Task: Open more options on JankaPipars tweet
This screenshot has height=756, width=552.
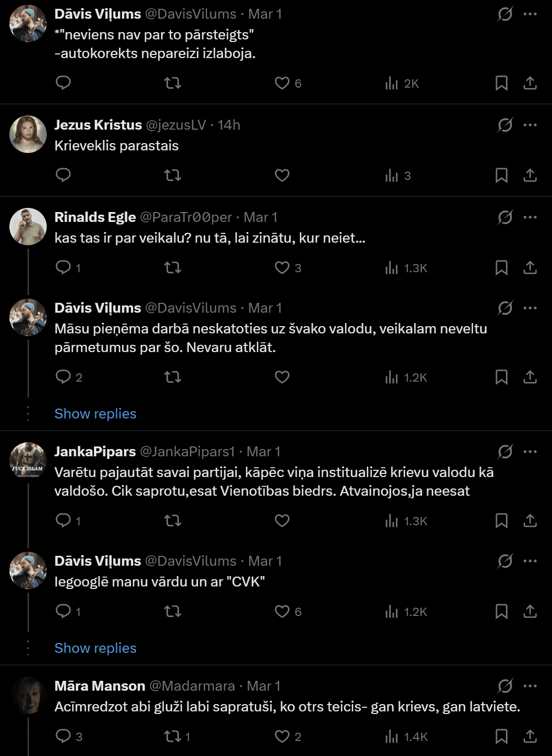Action: click(x=530, y=452)
